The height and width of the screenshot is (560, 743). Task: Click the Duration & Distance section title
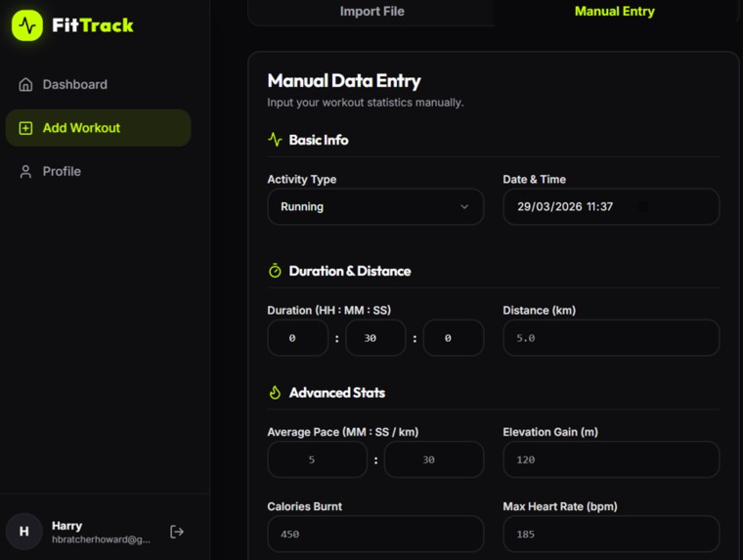click(x=350, y=271)
